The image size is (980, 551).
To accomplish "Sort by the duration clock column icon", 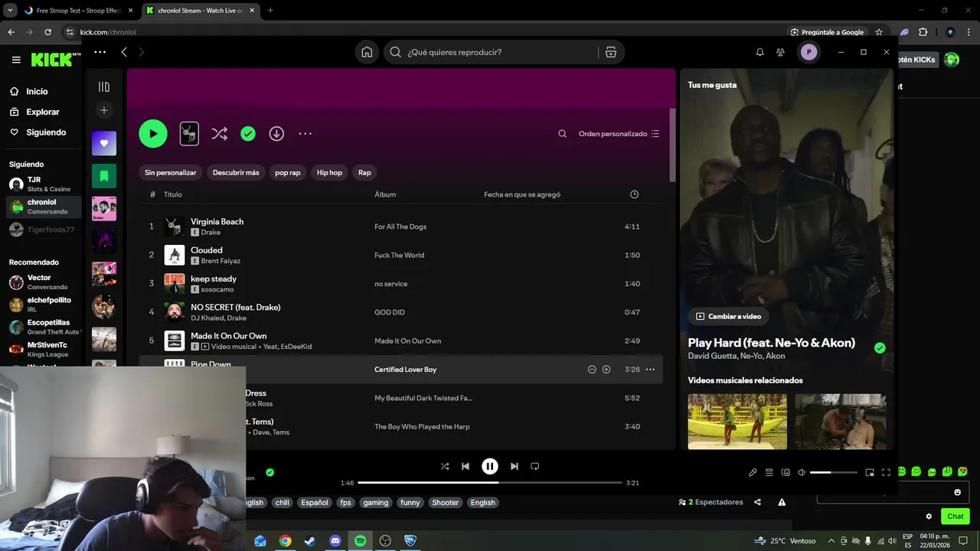I will [x=634, y=194].
